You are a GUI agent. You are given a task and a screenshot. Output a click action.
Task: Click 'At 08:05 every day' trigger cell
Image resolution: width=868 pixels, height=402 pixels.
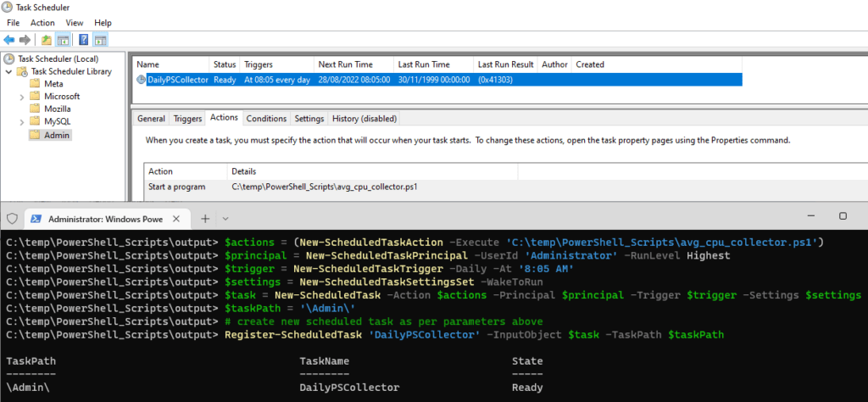(277, 80)
